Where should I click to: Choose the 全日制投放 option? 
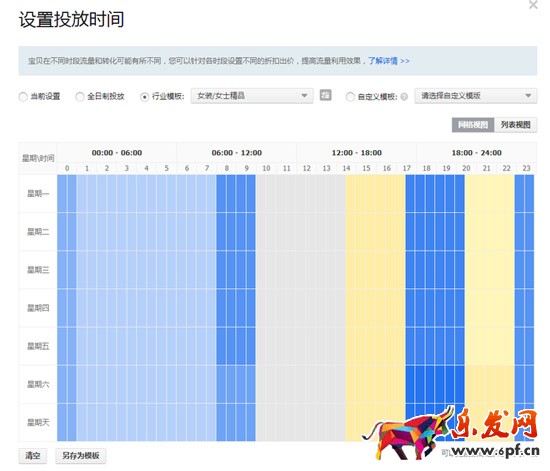pyautogui.click(x=80, y=96)
